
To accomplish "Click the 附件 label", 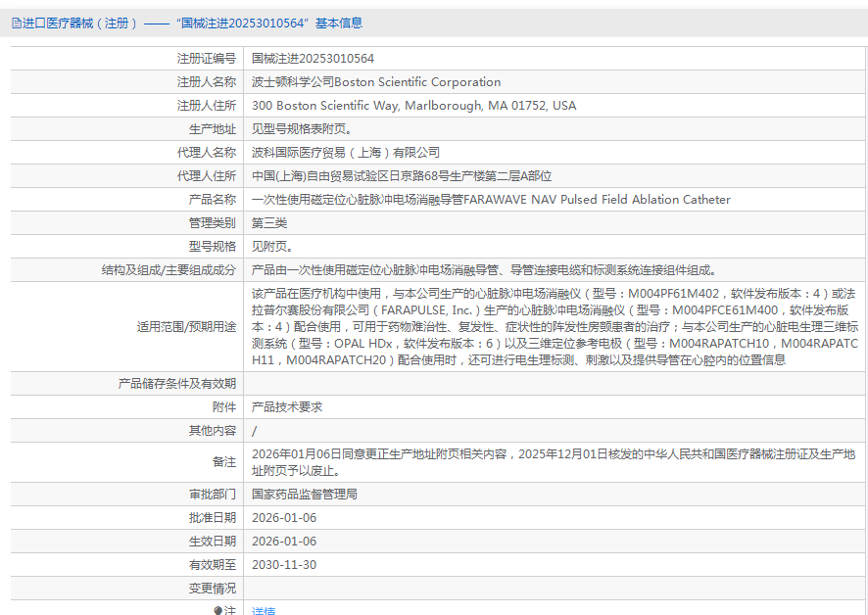I will [224, 407].
